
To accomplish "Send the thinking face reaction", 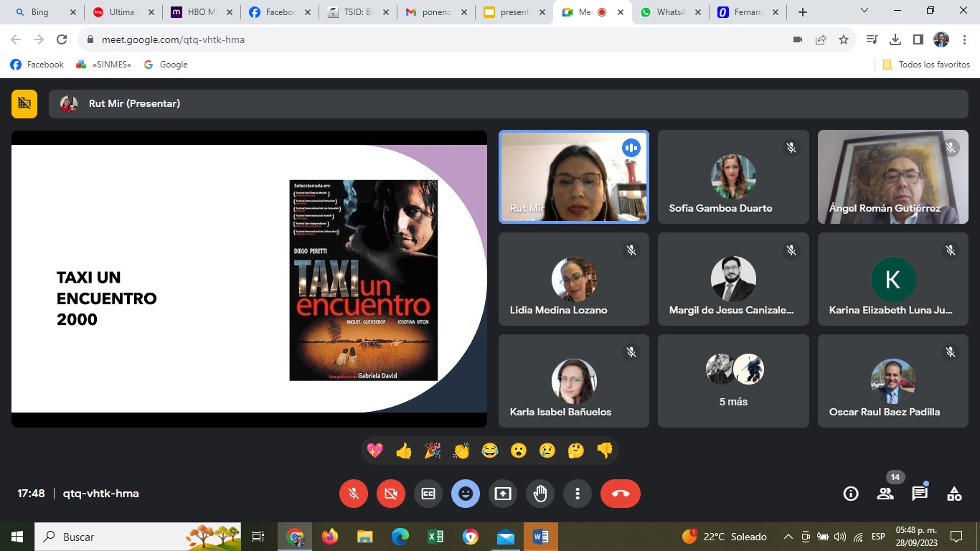I will click(576, 451).
